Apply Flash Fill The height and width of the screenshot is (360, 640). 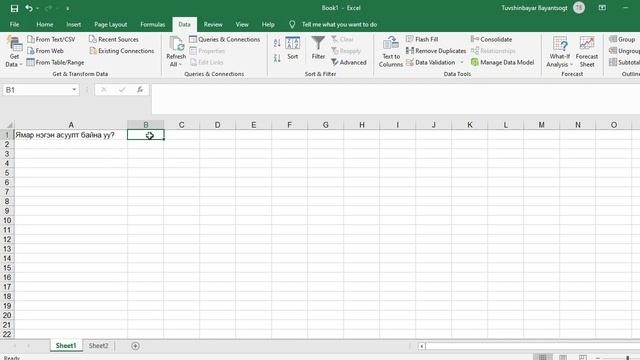(x=422, y=39)
